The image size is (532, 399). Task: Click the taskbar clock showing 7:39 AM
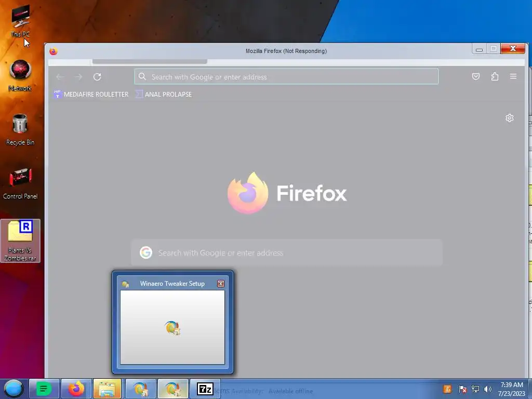tap(512, 389)
